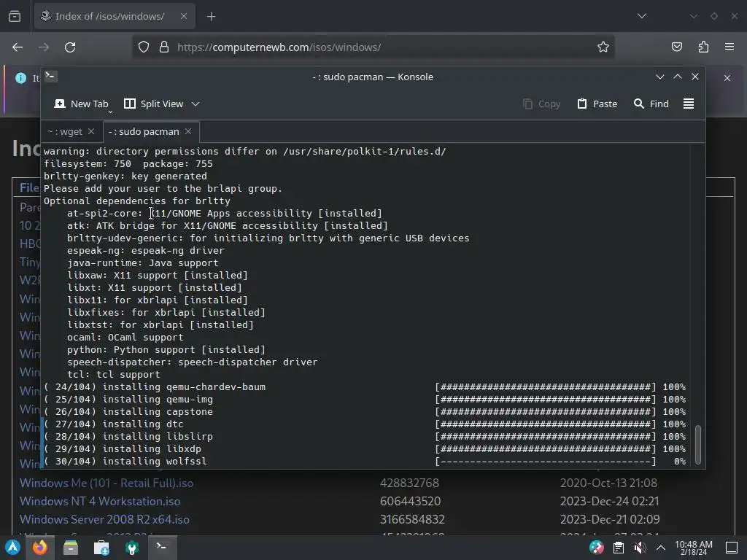Go back in Firefox
The image size is (747, 560).
pyautogui.click(x=18, y=47)
